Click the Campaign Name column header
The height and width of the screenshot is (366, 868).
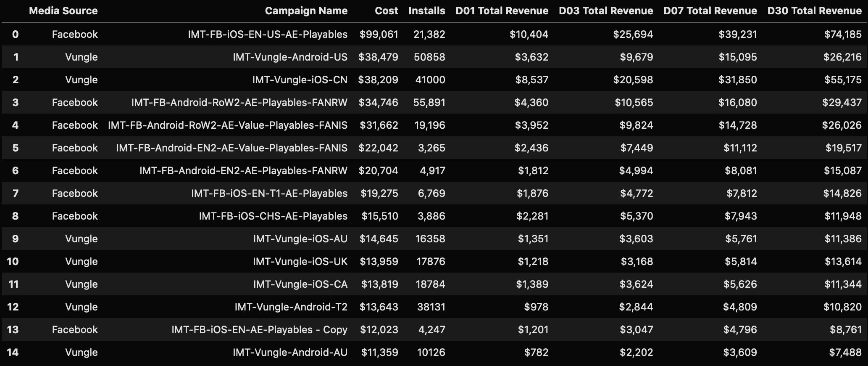click(x=306, y=11)
